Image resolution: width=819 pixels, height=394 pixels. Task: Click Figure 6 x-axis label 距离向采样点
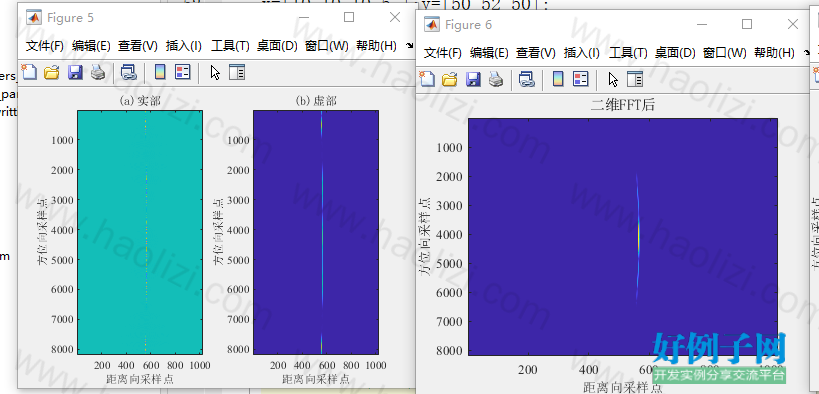(623, 387)
